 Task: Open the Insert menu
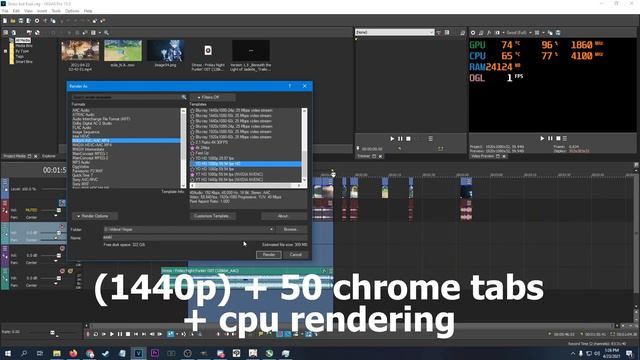tap(42, 11)
